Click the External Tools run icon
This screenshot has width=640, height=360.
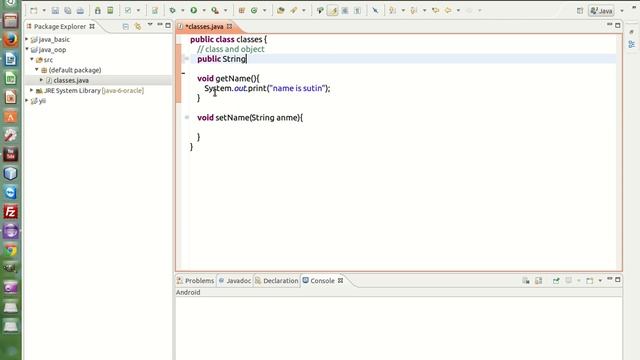pyautogui.click(x=215, y=11)
